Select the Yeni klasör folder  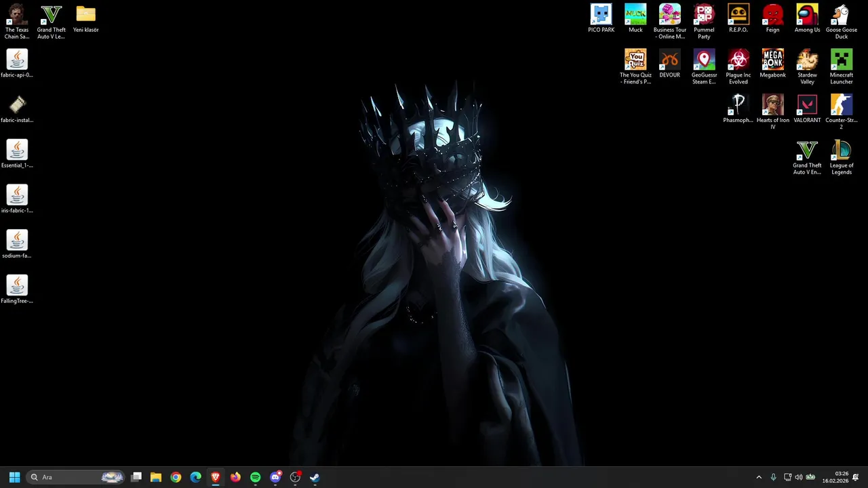[86, 19]
